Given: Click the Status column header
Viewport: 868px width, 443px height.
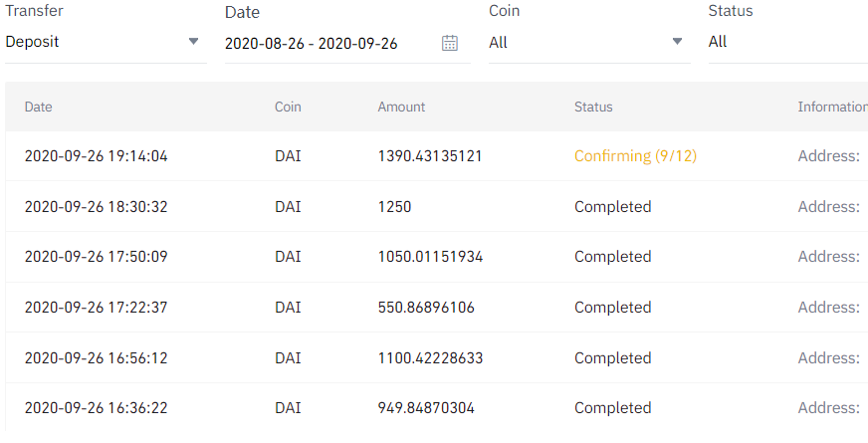Looking at the screenshot, I should 593,107.
